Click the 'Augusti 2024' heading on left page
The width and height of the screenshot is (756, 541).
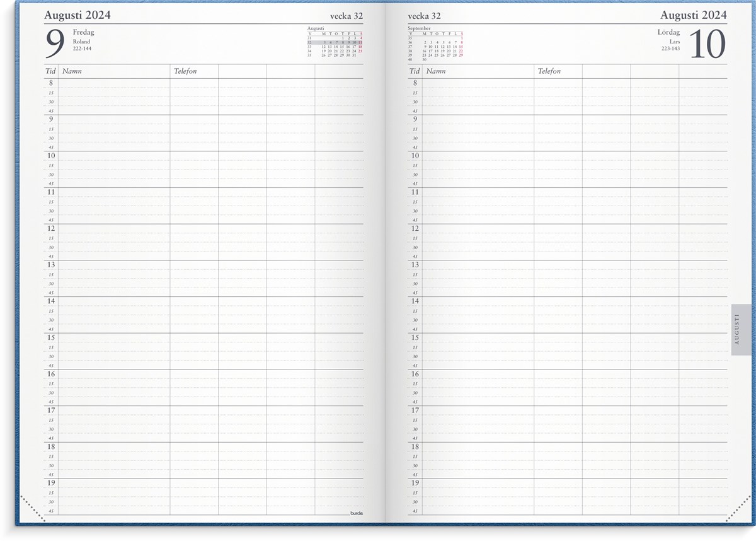(77, 15)
